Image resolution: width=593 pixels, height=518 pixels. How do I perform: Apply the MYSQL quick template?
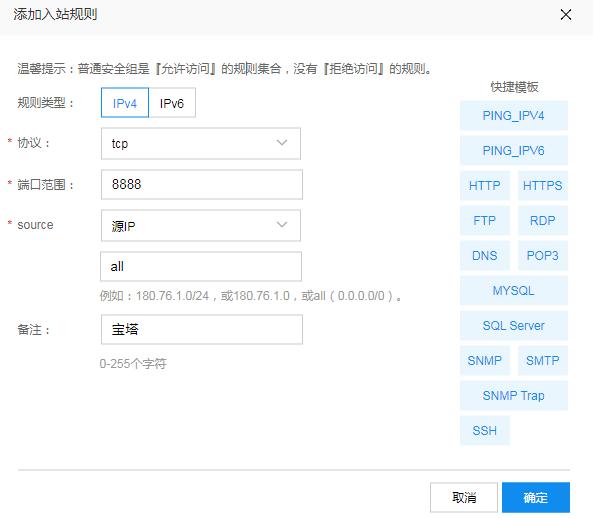point(514,290)
